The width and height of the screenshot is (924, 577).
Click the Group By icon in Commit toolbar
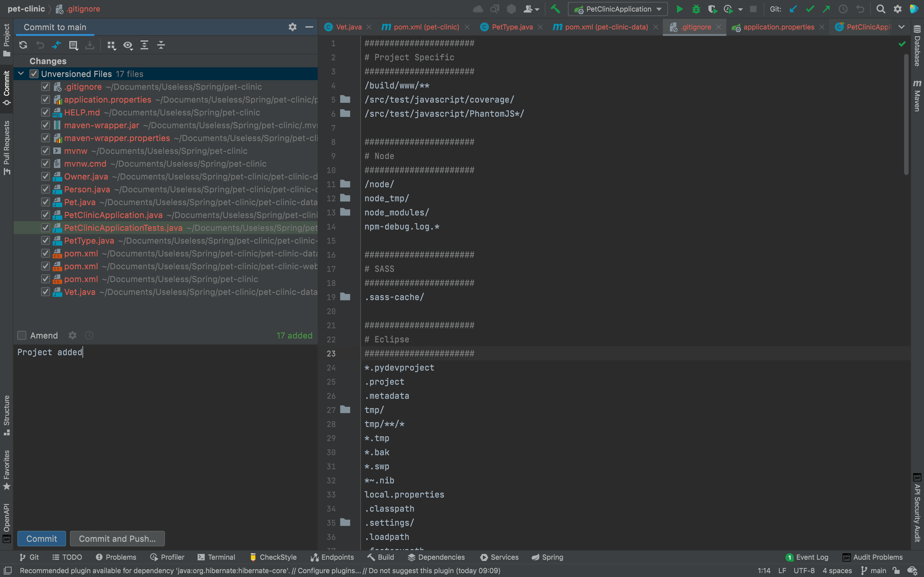tap(111, 45)
